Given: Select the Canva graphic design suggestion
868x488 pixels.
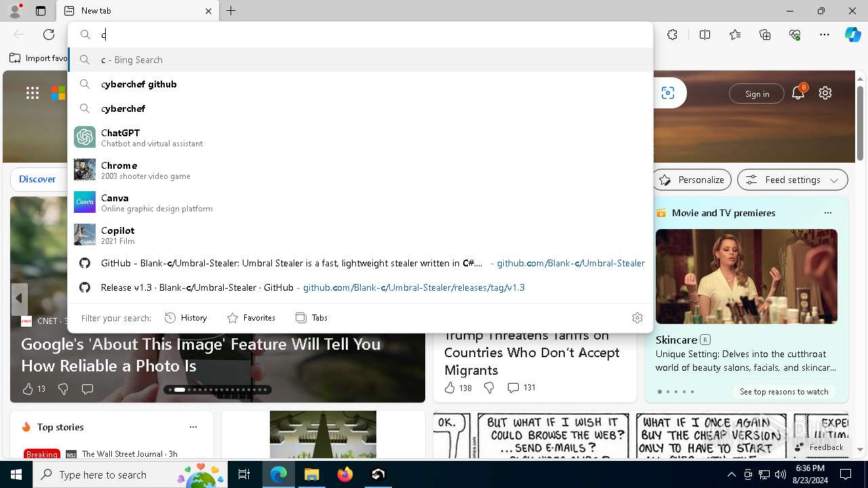Looking at the screenshot, I should click(361, 202).
